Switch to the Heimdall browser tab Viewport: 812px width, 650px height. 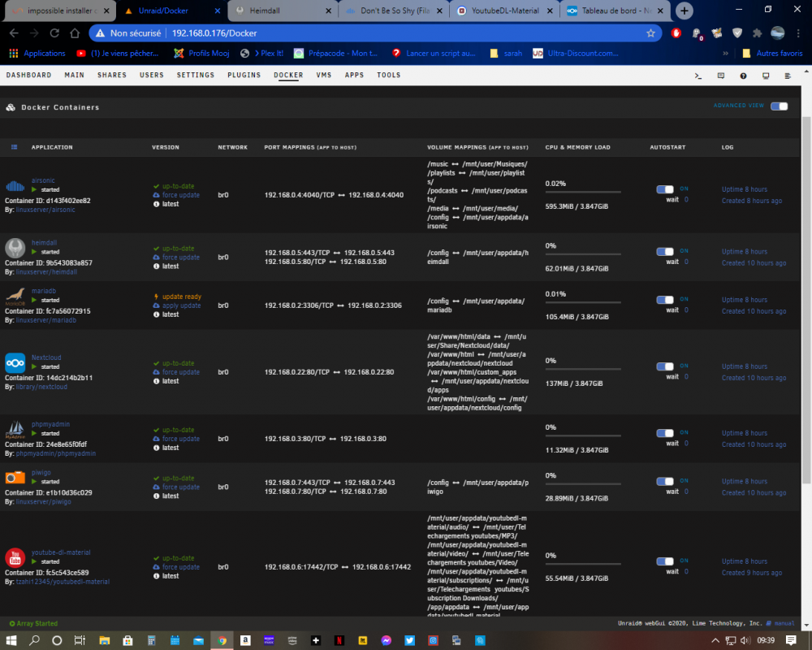coord(283,11)
